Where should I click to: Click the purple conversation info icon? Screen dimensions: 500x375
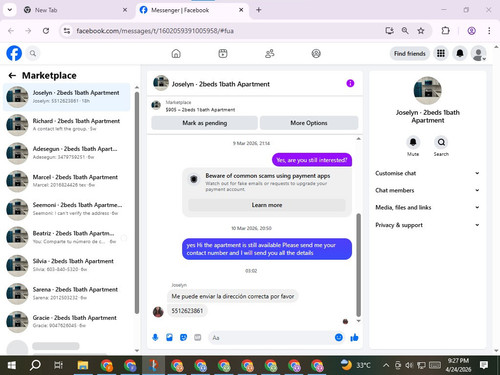(350, 83)
